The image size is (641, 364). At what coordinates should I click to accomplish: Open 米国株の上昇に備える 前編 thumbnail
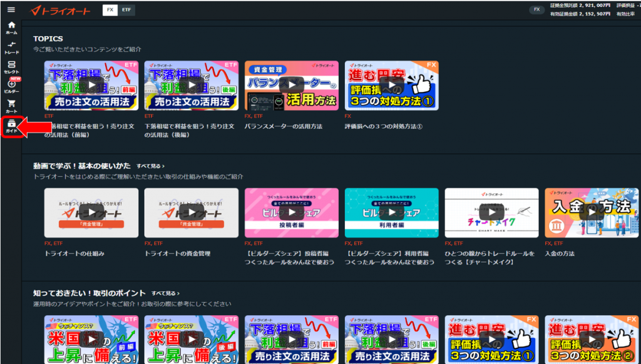pos(91,340)
